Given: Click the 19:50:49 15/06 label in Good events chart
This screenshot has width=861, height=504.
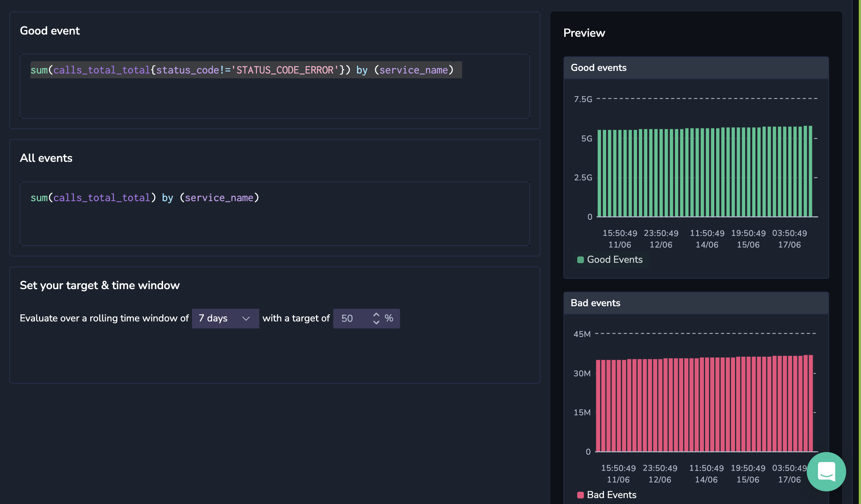Looking at the screenshot, I should pyautogui.click(x=748, y=239).
